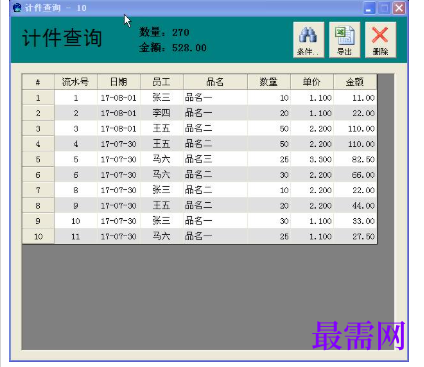Minimize the 计件查询 window
The width and height of the screenshot is (424, 367).
(x=369, y=8)
